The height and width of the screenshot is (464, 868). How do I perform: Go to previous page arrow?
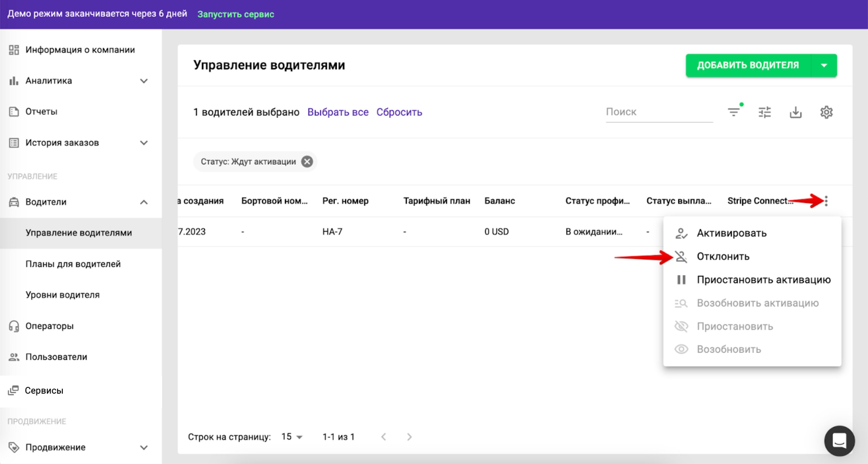(383, 437)
